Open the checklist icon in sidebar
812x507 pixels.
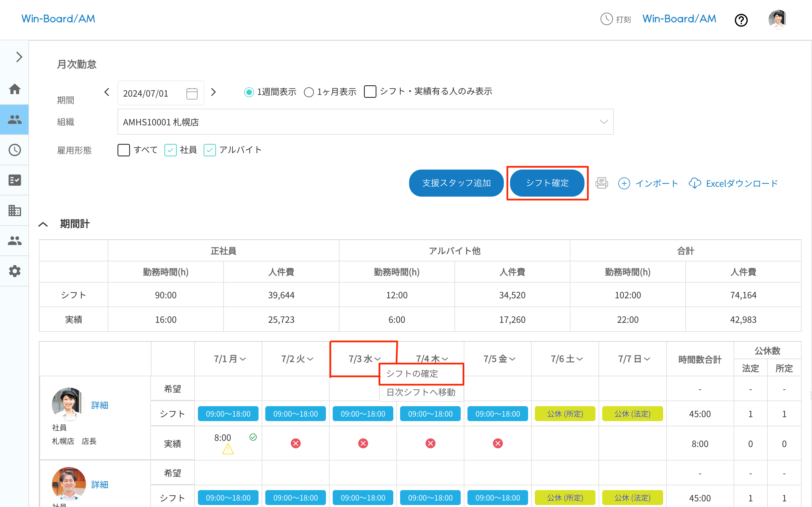coord(14,180)
